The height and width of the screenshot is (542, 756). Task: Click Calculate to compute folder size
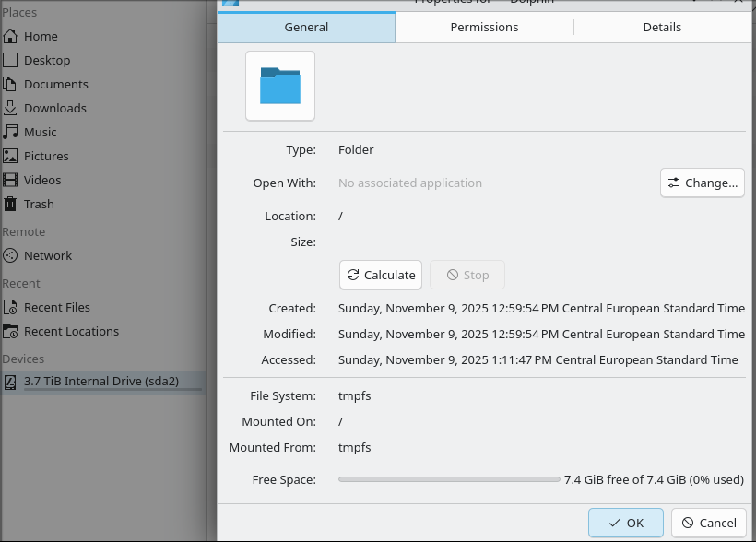tap(381, 275)
